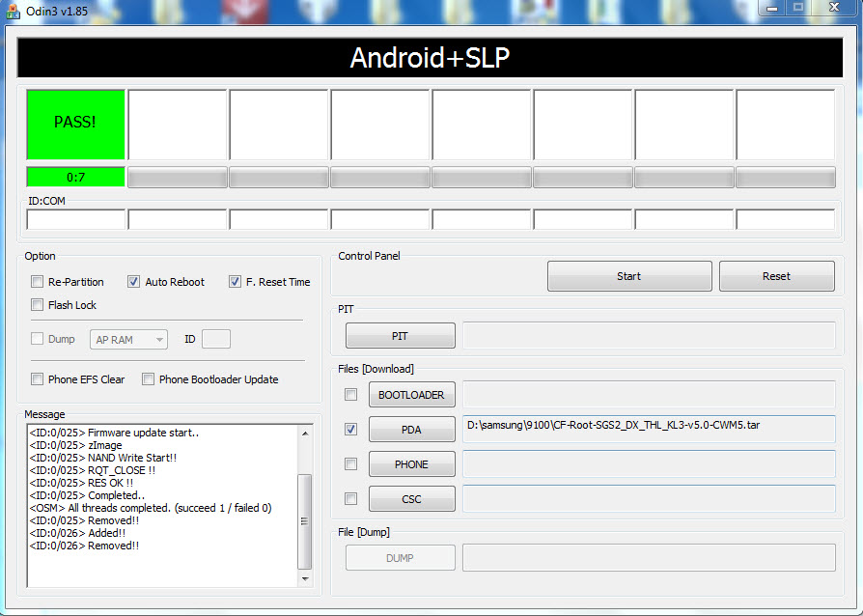Click the CSC file button

coord(411,499)
